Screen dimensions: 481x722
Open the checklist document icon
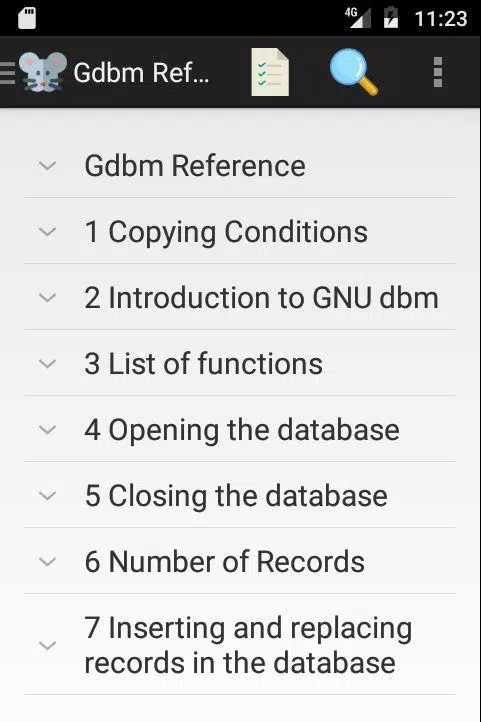coord(270,72)
